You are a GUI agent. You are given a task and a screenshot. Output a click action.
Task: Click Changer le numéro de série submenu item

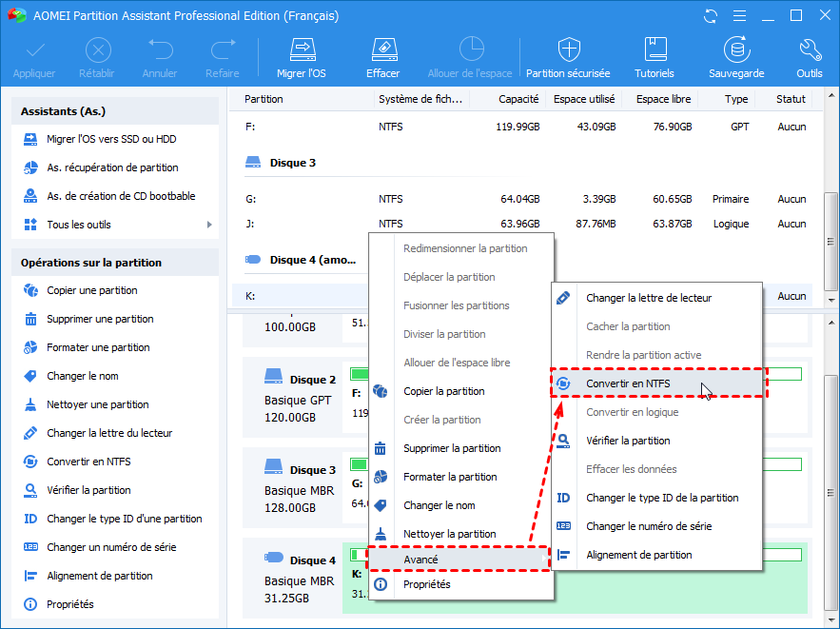656,526
